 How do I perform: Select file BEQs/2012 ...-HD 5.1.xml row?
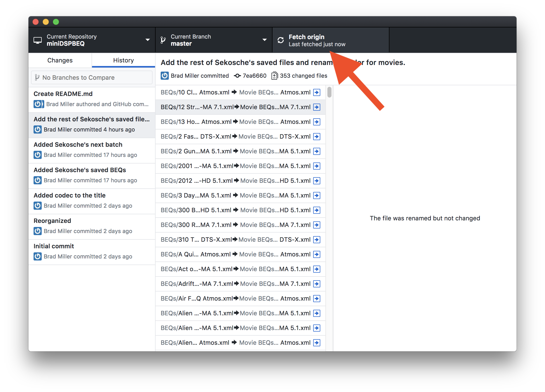(240, 181)
